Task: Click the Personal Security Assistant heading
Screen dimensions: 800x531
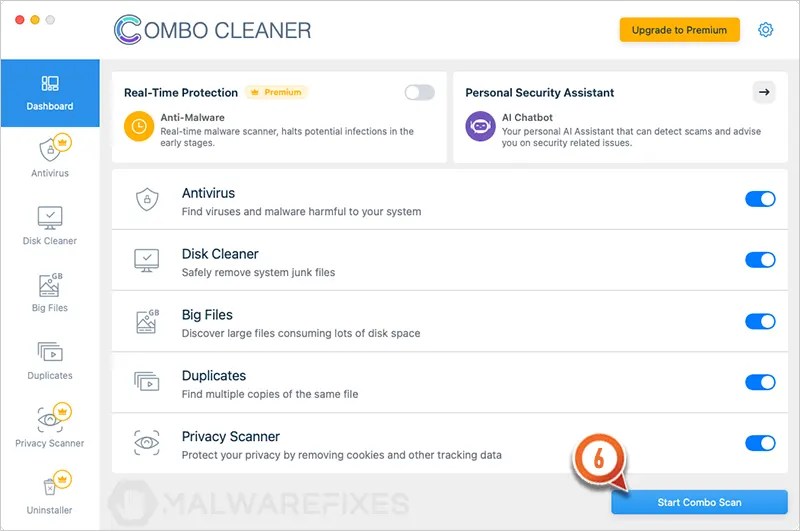Action: (540, 93)
